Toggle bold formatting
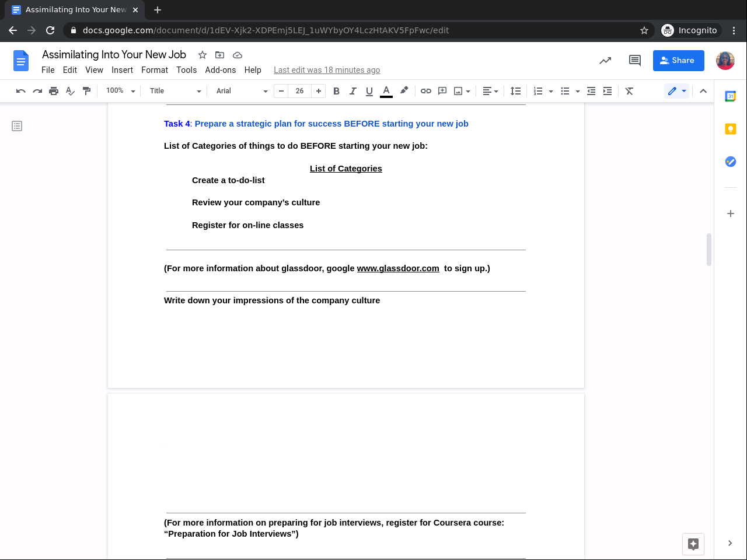Image resolution: width=747 pixels, height=560 pixels. pyautogui.click(x=336, y=91)
